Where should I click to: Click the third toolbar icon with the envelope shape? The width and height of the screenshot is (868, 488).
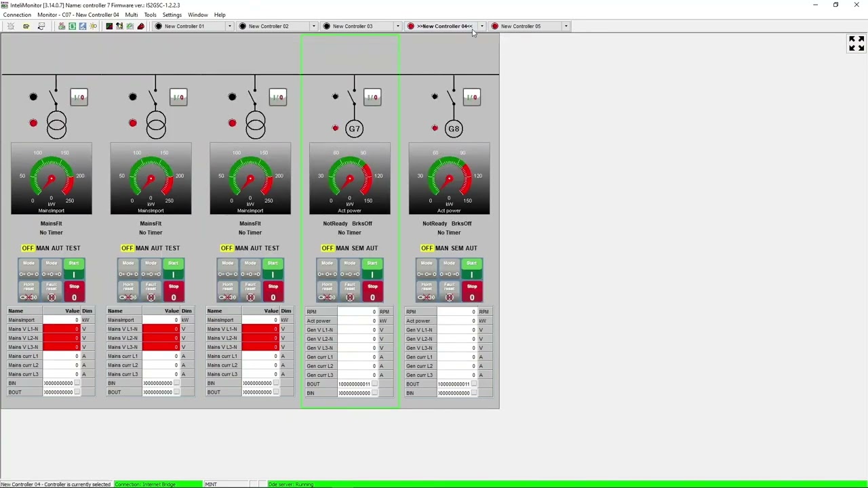point(41,26)
